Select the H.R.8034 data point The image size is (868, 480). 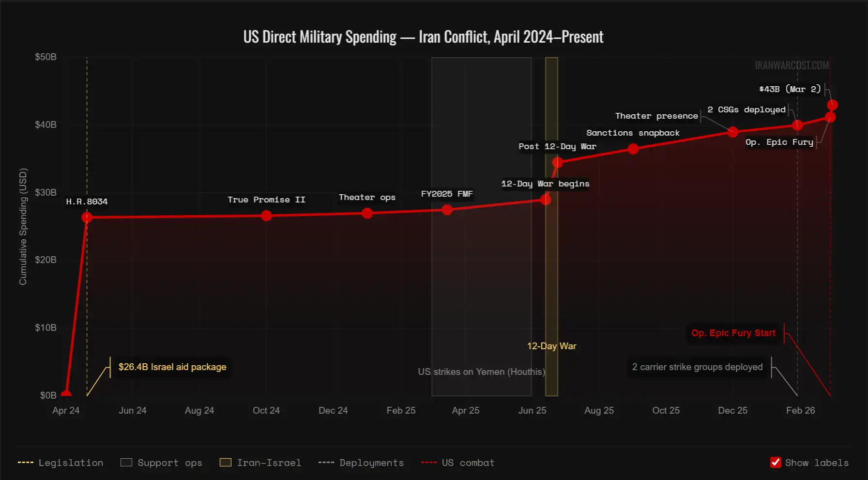click(x=87, y=217)
